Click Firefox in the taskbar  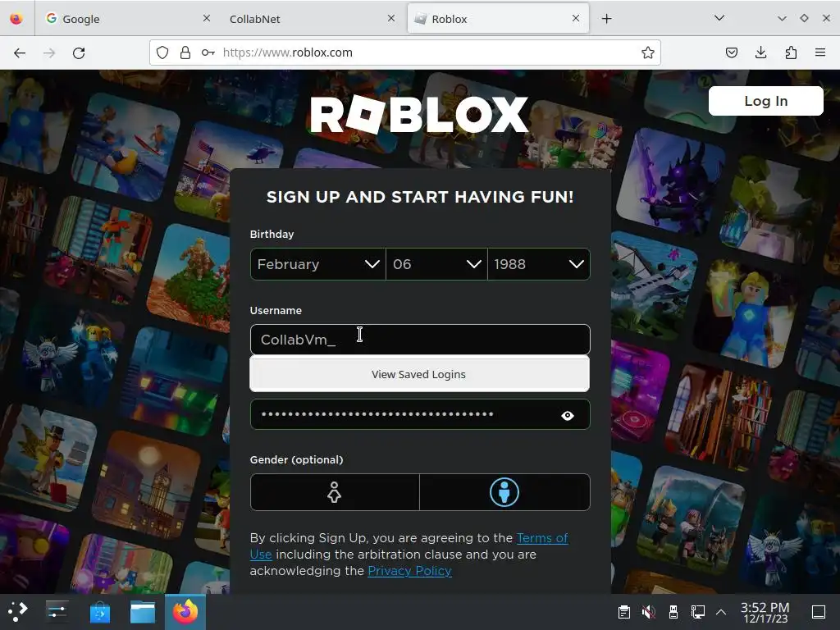click(x=185, y=611)
